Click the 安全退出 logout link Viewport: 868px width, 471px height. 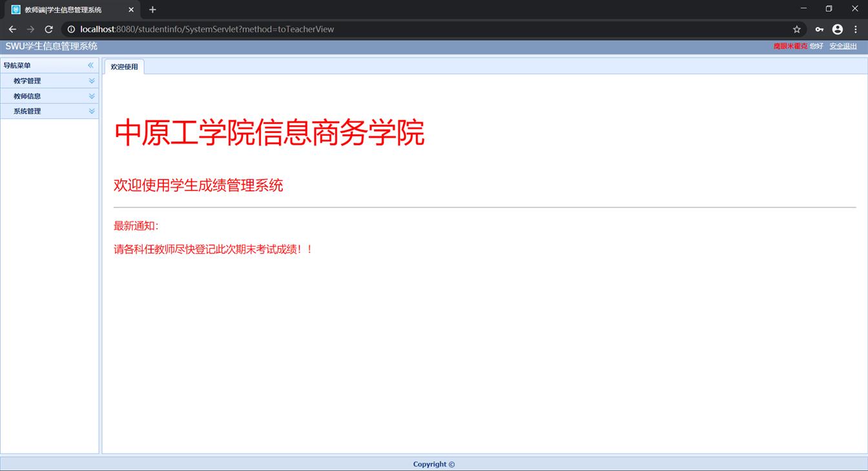(x=843, y=47)
